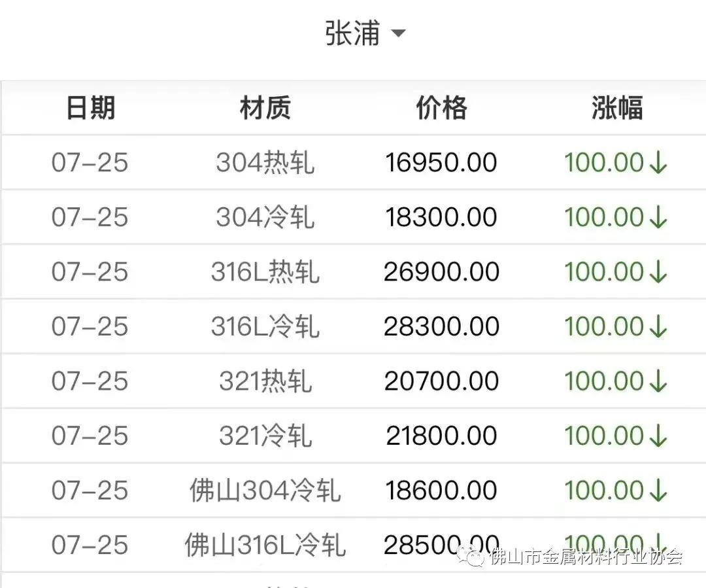Click the down arrow on 316L冷轧 row
The height and width of the screenshot is (588, 706).
658,326
